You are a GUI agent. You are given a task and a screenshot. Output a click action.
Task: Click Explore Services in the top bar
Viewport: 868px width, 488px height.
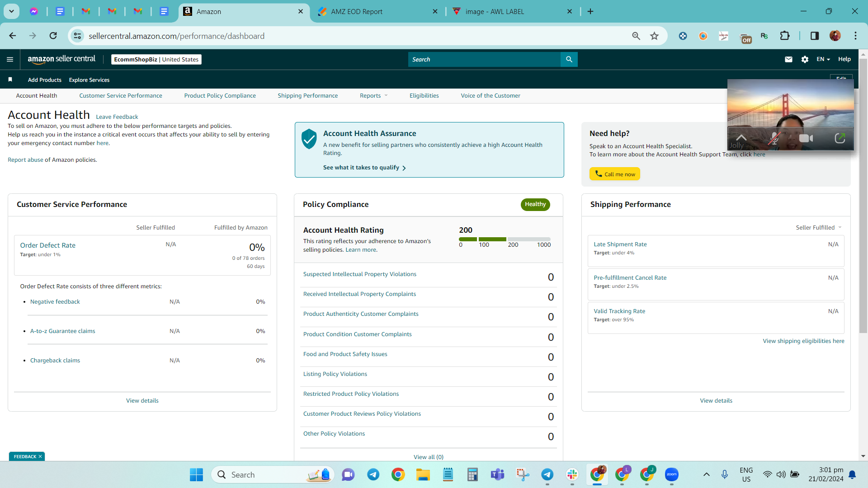pos(89,80)
